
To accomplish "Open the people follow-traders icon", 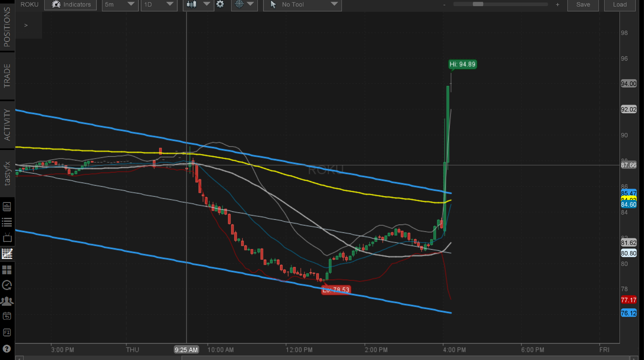I will tap(7, 301).
